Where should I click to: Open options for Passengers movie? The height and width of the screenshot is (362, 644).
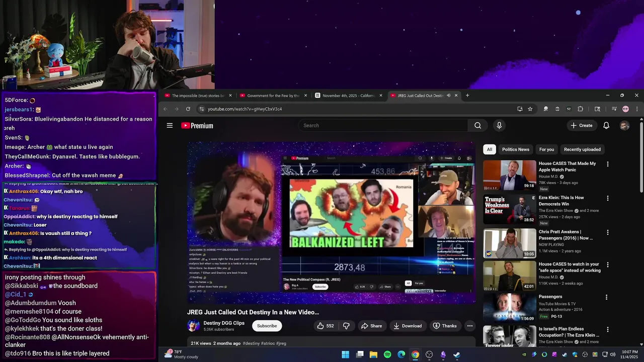(x=607, y=297)
